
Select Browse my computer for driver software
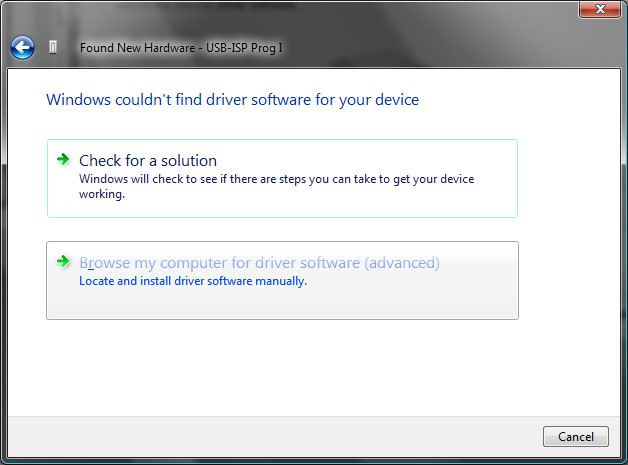point(282,280)
